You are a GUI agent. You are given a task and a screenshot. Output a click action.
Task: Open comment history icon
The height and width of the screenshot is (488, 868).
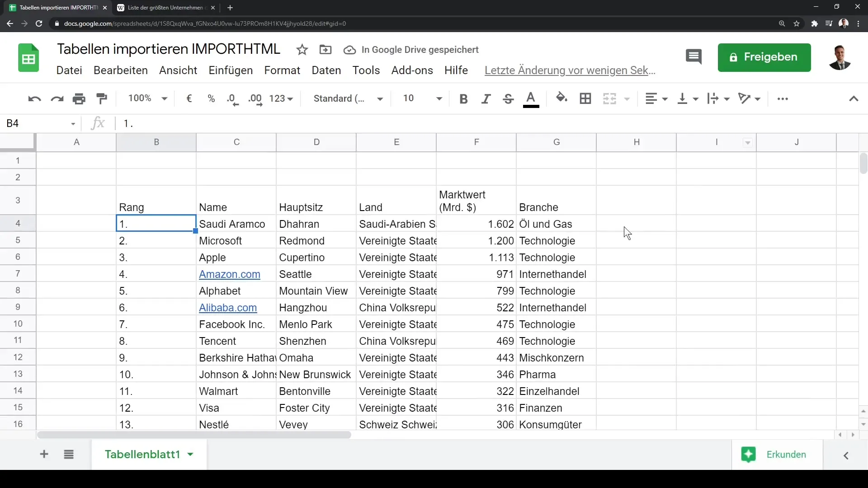(693, 57)
